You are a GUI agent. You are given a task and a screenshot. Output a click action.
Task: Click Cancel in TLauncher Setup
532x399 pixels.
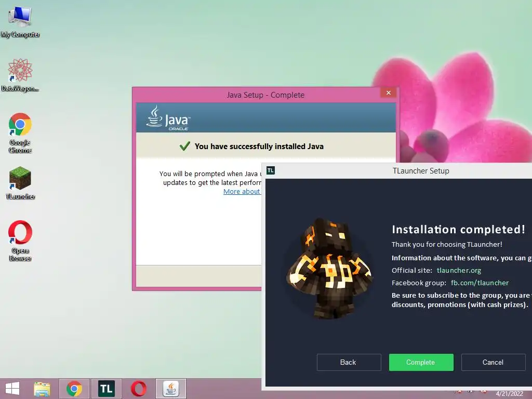click(x=493, y=362)
